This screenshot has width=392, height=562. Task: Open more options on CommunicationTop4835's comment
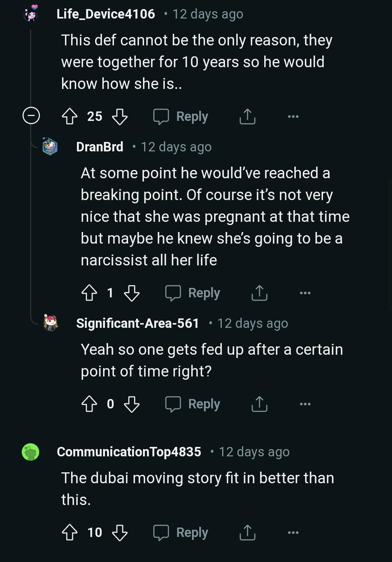click(293, 533)
